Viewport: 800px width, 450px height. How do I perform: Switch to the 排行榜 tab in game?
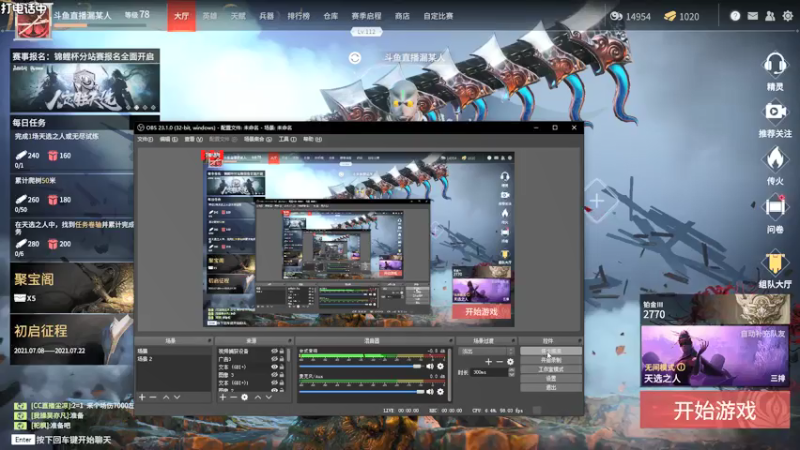(298, 16)
